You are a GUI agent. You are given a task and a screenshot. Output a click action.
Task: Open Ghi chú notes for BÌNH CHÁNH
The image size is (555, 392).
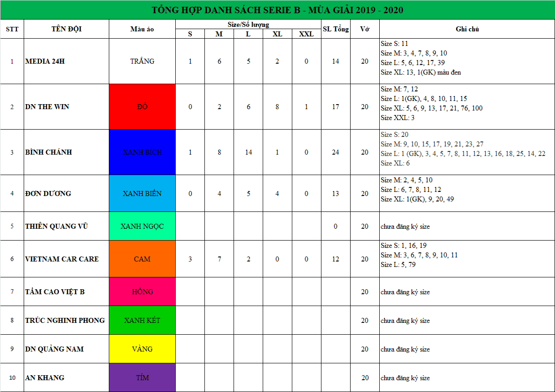(x=467, y=152)
